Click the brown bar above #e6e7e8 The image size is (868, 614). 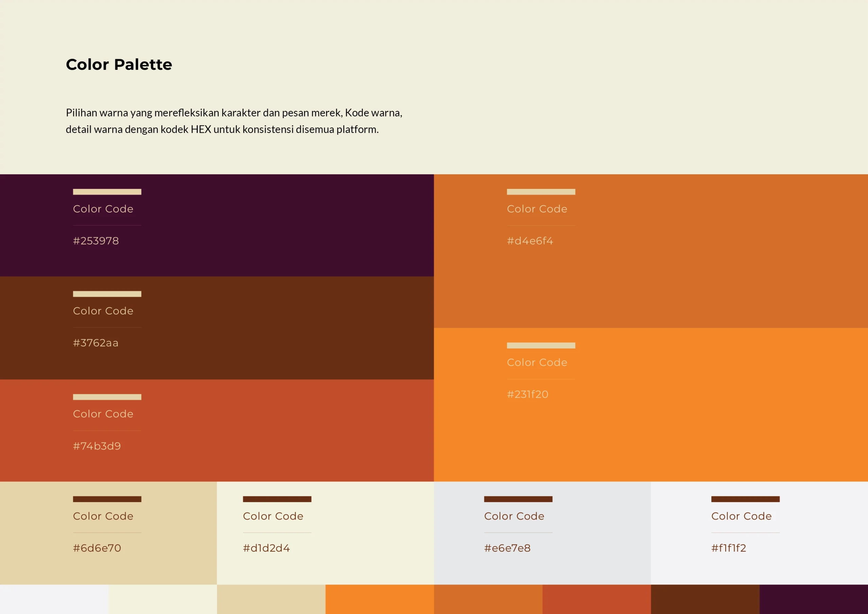click(x=518, y=499)
